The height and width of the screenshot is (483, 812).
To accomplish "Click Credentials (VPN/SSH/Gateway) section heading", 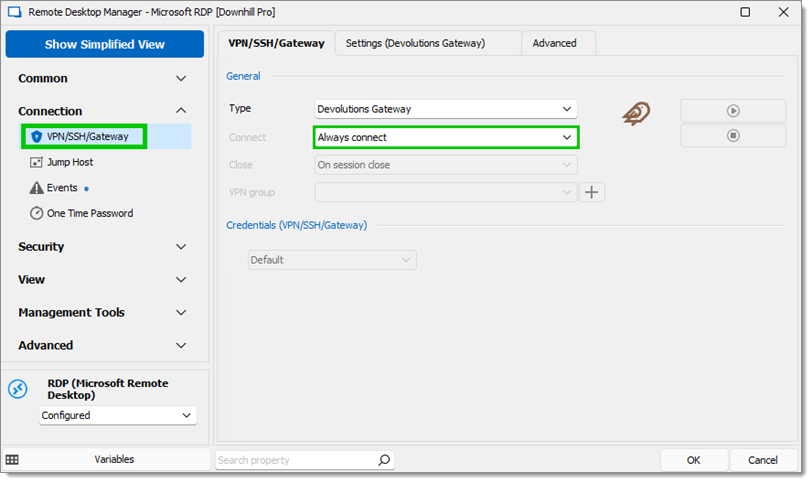I will tap(297, 225).
